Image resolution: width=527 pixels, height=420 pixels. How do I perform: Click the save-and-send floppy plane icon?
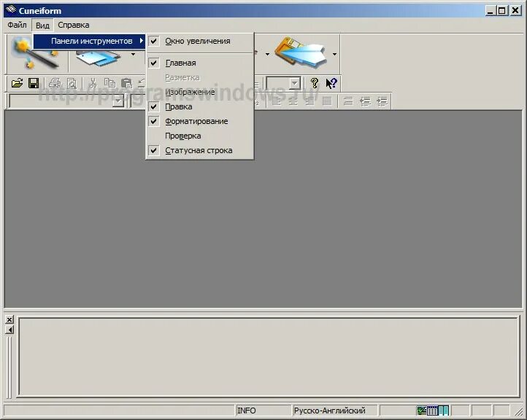point(301,52)
